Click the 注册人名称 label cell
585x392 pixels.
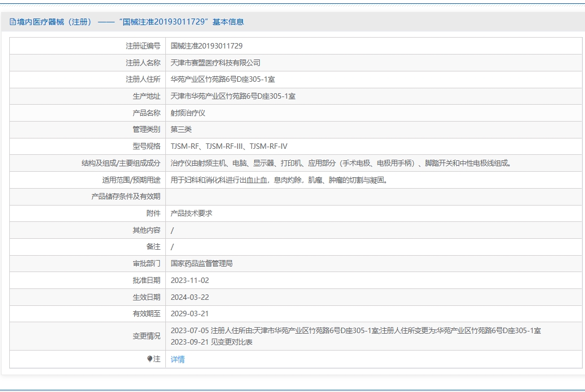click(88, 63)
